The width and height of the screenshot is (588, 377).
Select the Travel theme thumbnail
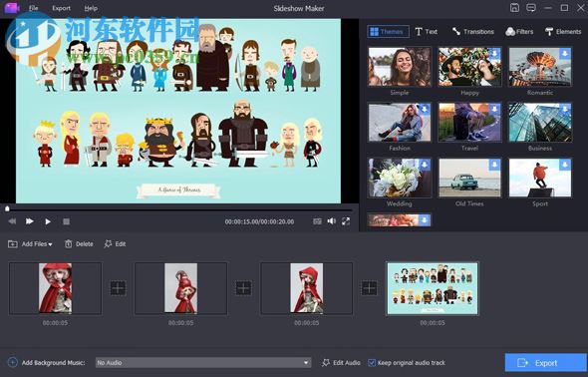[469, 123]
